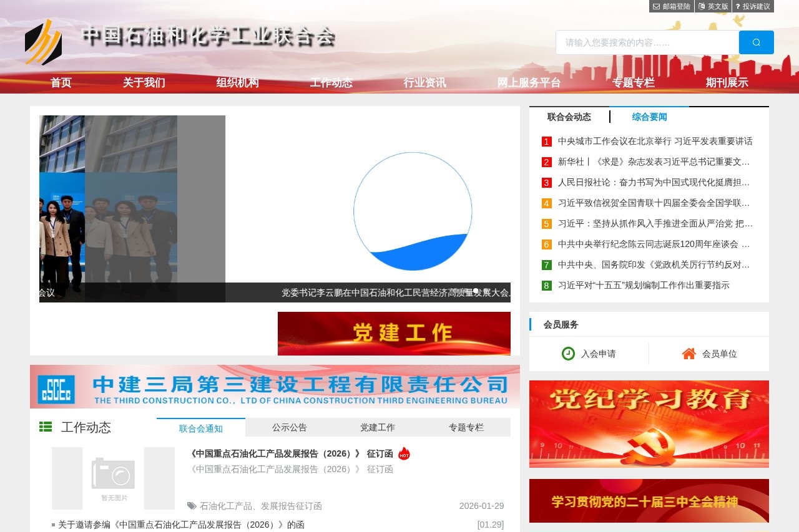Open 入会申请 membership application
This screenshot has height=532, width=799.
click(x=598, y=354)
